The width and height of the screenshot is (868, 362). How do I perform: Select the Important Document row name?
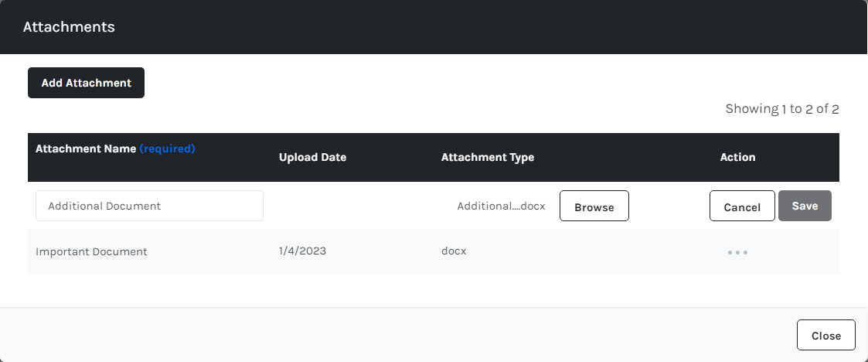pos(91,251)
